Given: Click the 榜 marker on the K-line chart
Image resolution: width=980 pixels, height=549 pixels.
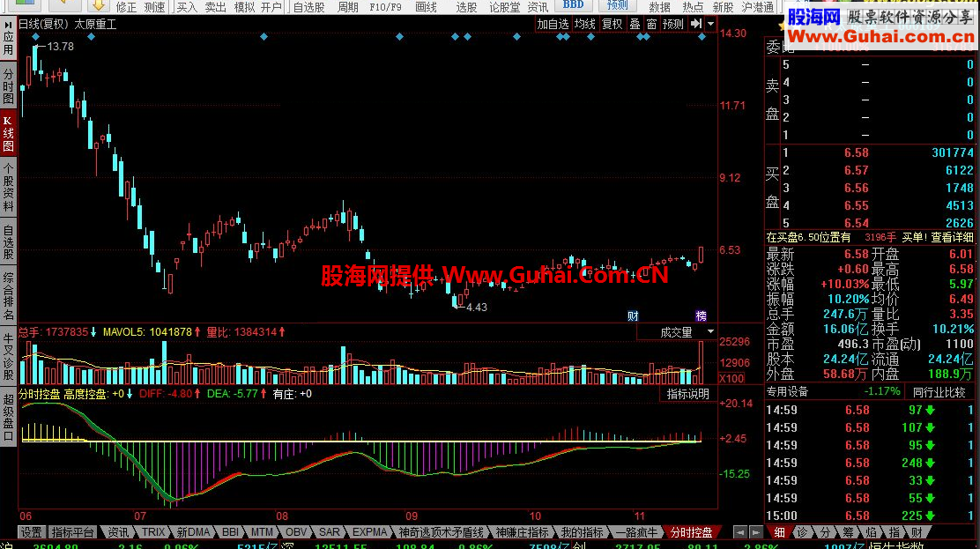Looking at the screenshot, I should click(x=701, y=315).
